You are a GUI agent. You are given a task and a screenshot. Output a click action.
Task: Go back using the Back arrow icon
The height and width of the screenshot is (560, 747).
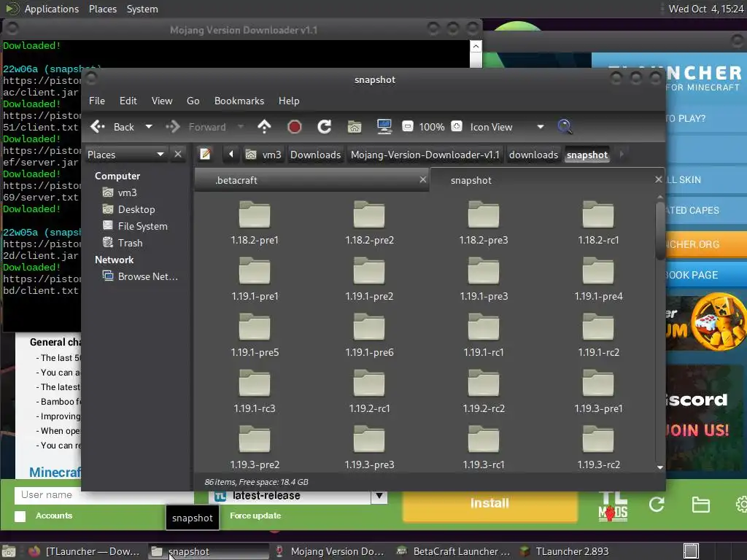click(x=98, y=127)
